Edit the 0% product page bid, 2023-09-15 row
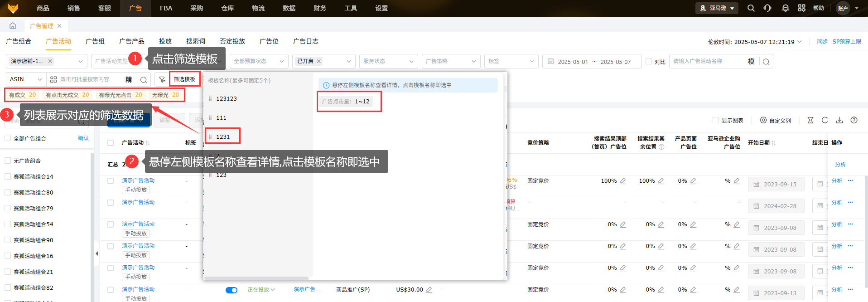 pos(693,181)
